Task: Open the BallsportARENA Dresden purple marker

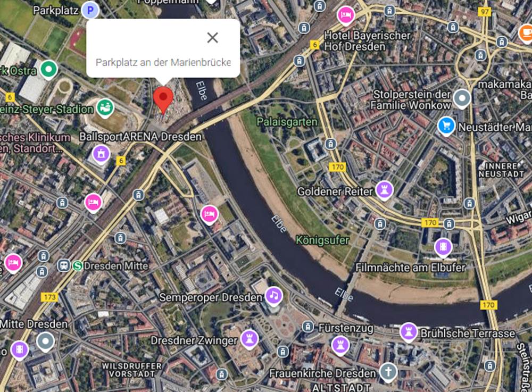Action: 102,154
